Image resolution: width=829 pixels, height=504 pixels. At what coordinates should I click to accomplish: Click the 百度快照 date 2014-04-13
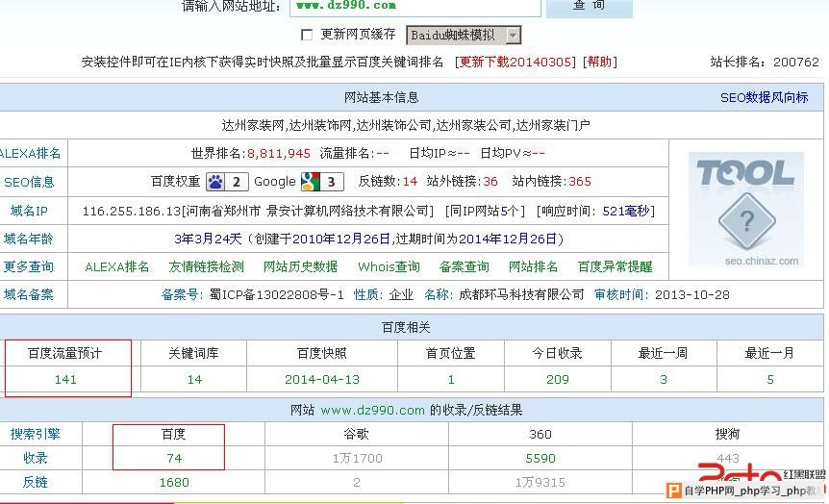pos(322,379)
